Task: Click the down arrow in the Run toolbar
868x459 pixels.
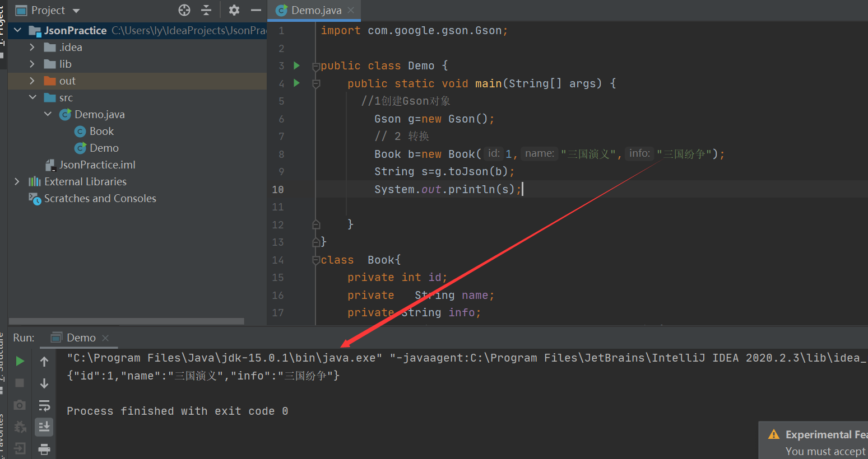Action: (x=44, y=383)
